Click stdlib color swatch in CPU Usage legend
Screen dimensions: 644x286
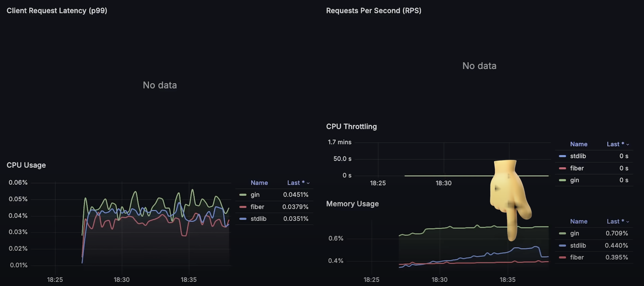243,219
